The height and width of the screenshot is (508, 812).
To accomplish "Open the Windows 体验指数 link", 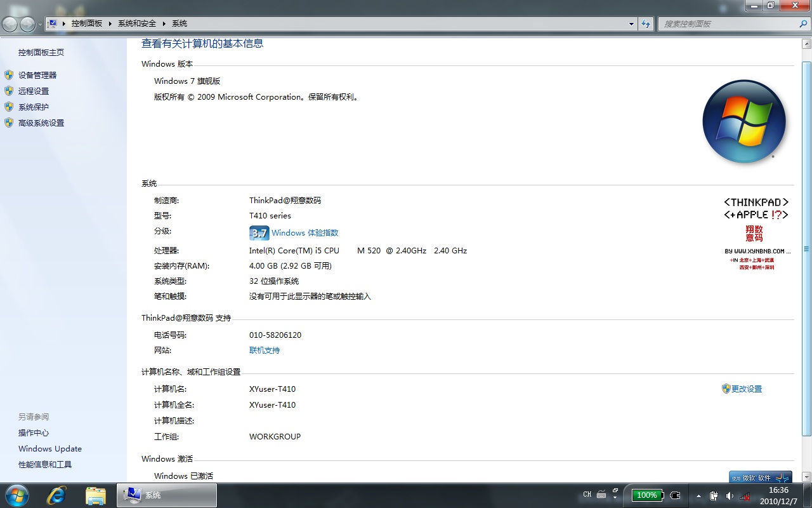I will (x=305, y=233).
